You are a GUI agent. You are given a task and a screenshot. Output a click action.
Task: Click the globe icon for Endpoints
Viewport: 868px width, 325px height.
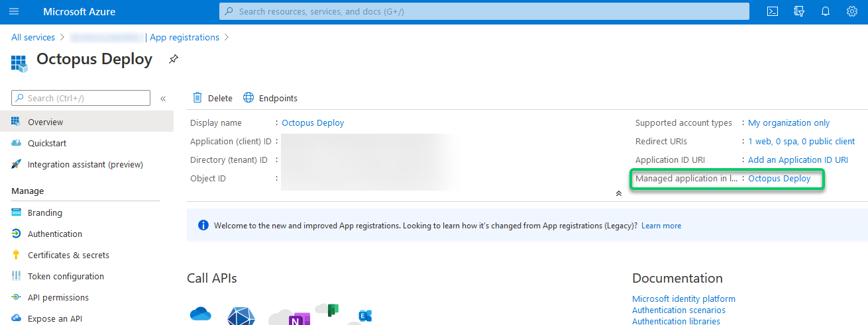248,98
